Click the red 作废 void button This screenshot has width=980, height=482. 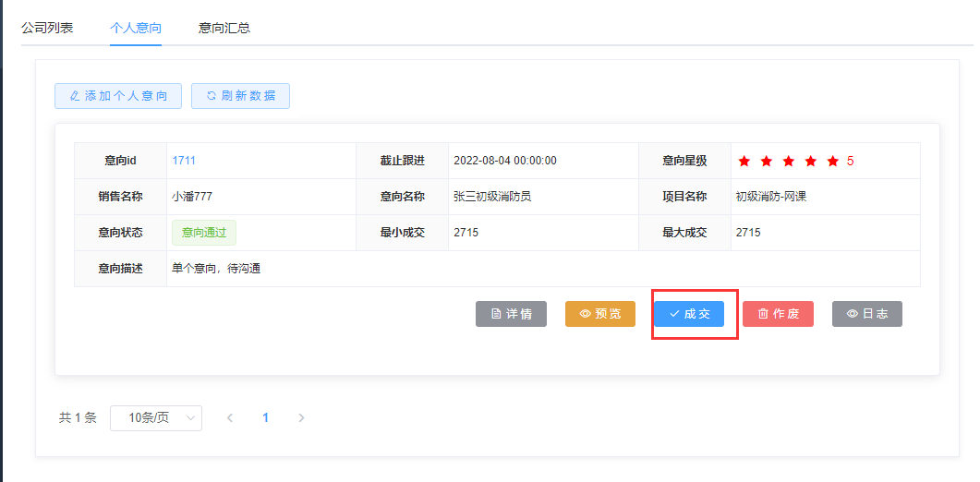coord(778,314)
